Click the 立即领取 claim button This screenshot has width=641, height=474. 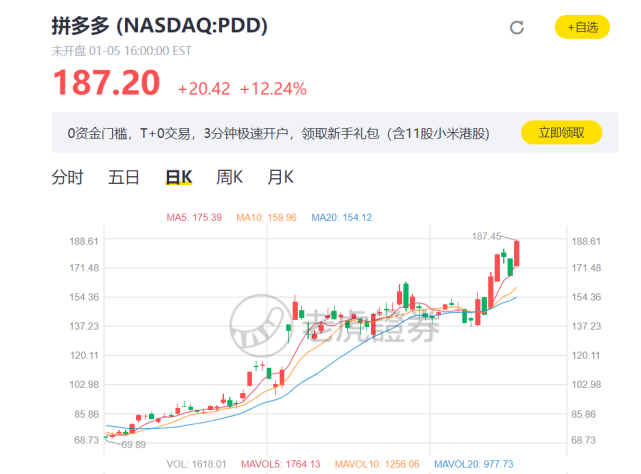561,133
